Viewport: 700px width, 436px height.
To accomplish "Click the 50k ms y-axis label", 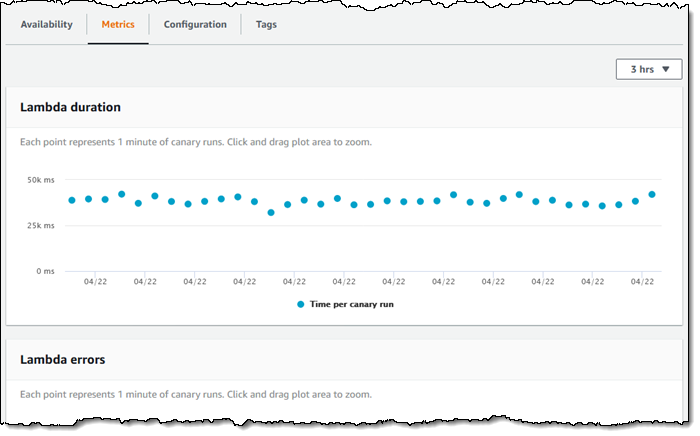I will pos(40,180).
